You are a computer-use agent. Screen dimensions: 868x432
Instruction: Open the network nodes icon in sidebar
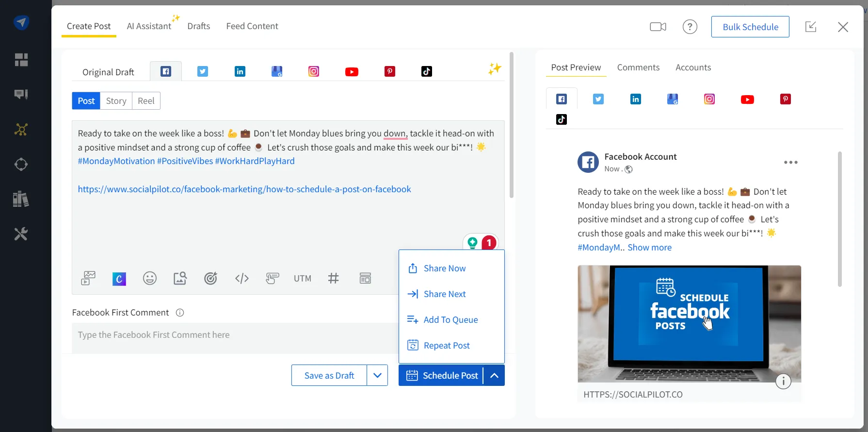coord(21,130)
